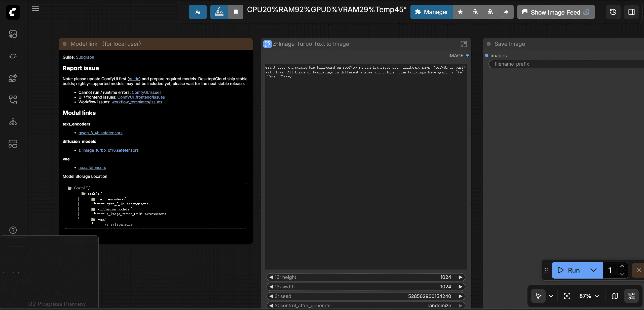Toggle link visibility icon at bottom right
Screen dimensions: 644x310
point(631,296)
